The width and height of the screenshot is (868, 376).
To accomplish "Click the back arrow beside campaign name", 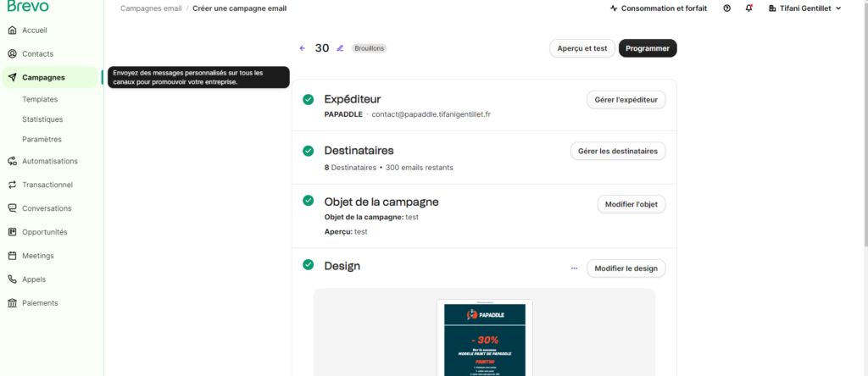I will (x=302, y=48).
